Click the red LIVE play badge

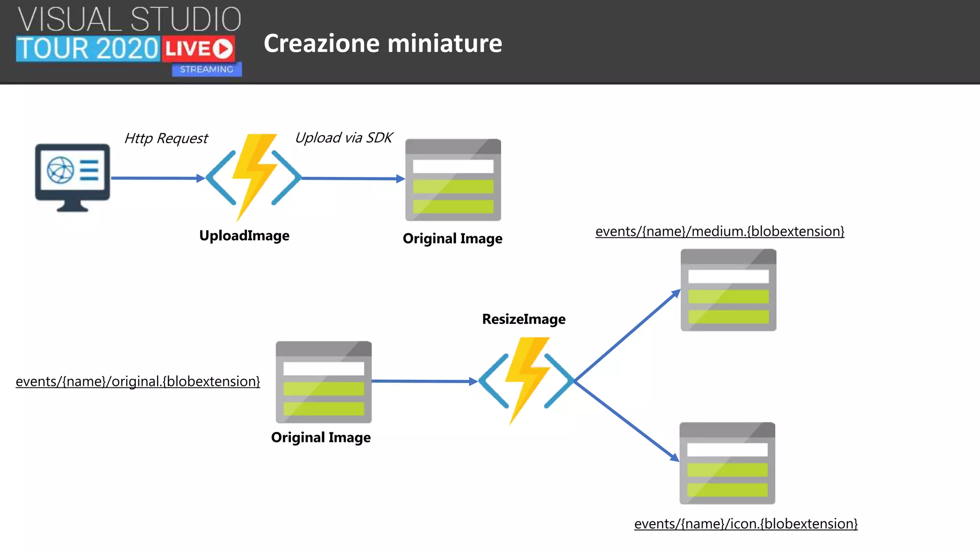(199, 49)
